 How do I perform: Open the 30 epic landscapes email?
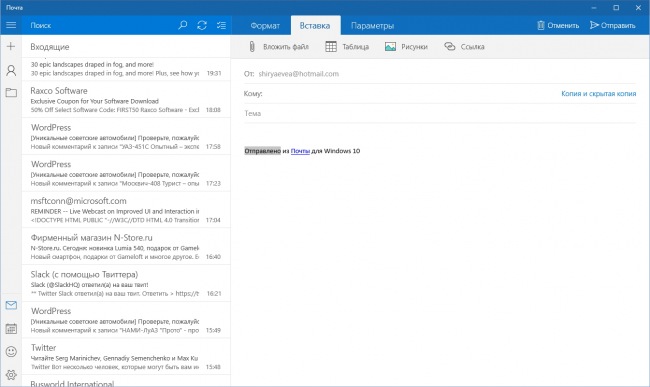(126, 69)
